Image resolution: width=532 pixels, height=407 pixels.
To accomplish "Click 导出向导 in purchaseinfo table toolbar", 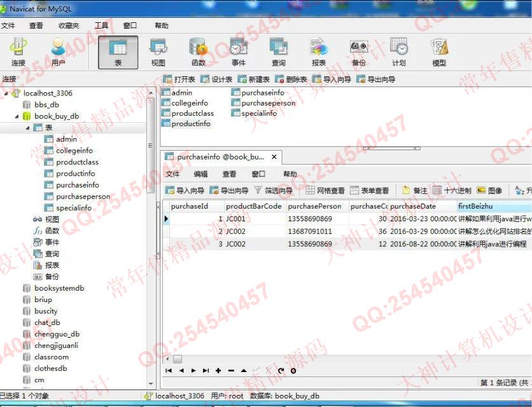I will [229, 191].
